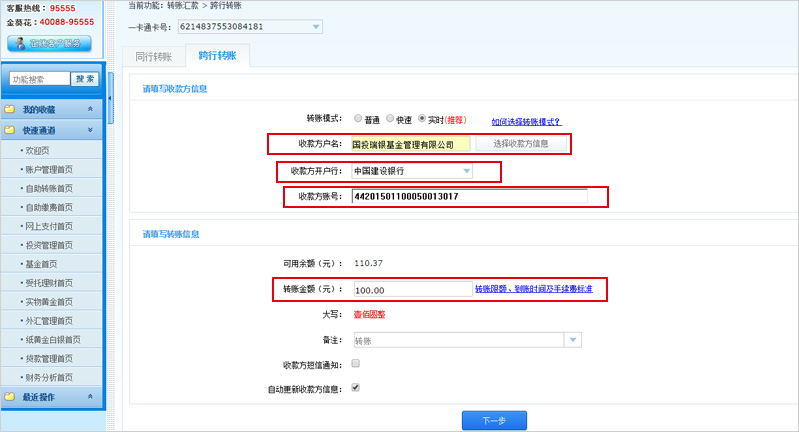Viewport: 799px width, 432px height.
Task: Click the 我的收藏 folder icon
Action: coord(10,109)
